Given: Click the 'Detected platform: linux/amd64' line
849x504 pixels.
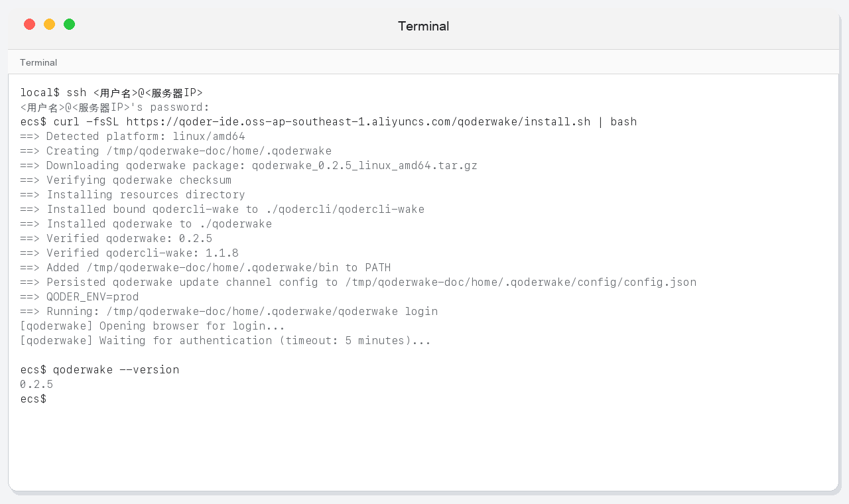Looking at the screenshot, I should click(133, 137).
